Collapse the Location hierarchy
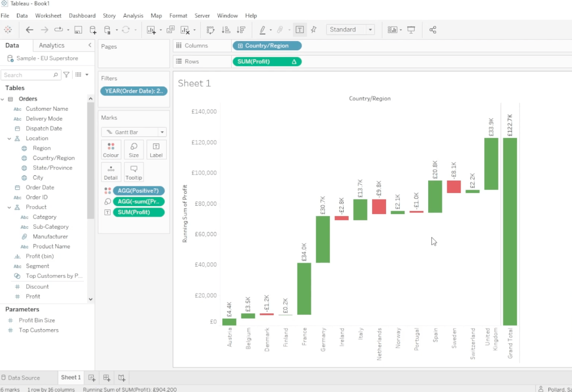 pos(9,138)
